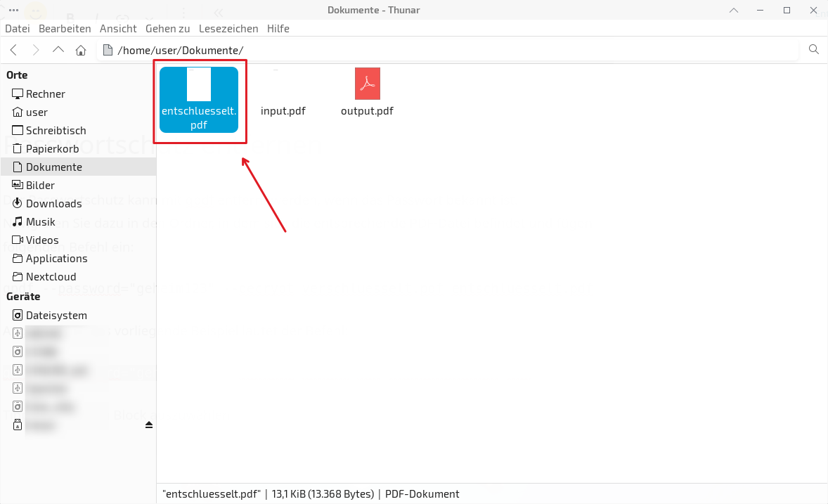This screenshot has height=504, width=828.
Task: Open the Bearbeiten menu
Action: pos(65,29)
